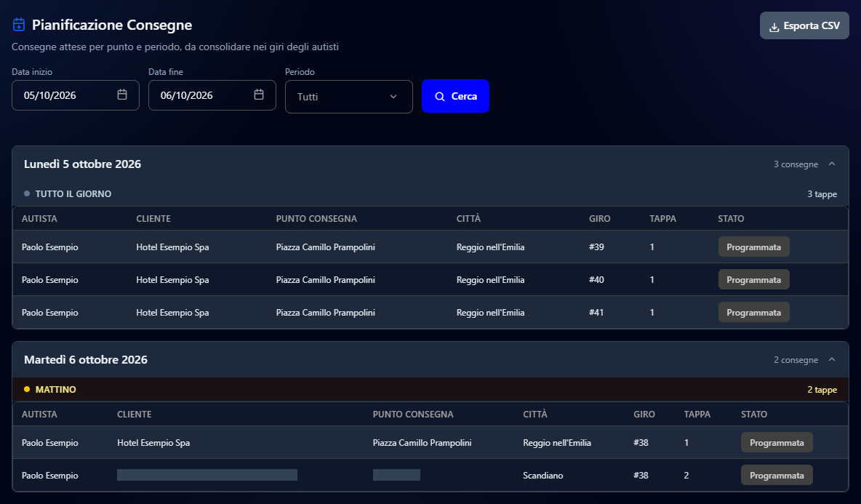
Task: Click the gray dot next to TUTTO IL GIORNO
Action: point(27,193)
